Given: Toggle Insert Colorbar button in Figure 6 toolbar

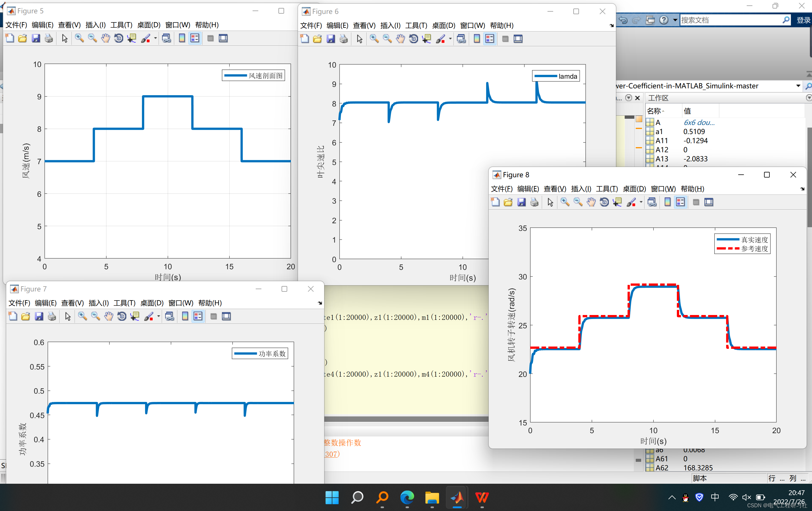Looking at the screenshot, I should point(477,39).
